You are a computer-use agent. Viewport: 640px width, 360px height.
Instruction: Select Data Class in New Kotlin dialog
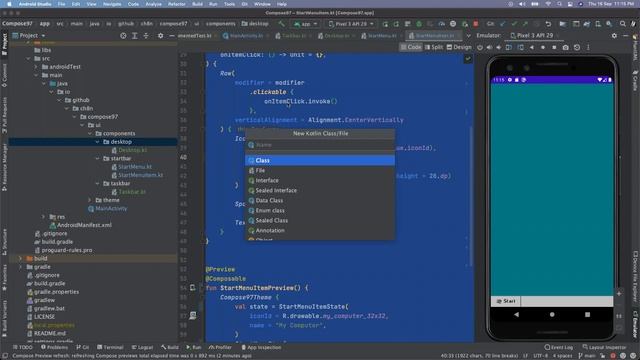tap(320, 200)
